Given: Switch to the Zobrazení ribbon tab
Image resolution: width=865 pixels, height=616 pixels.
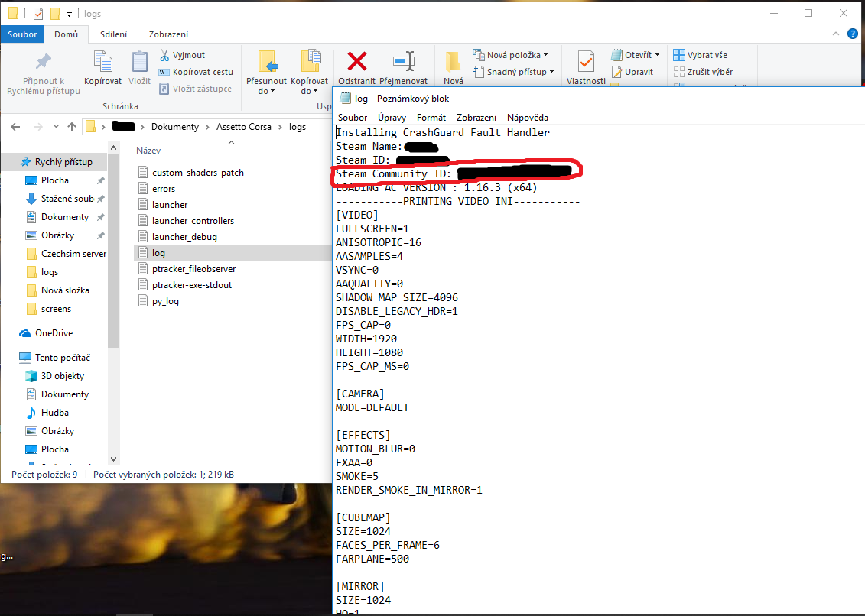Looking at the screenshot, I should coord(169,34).
